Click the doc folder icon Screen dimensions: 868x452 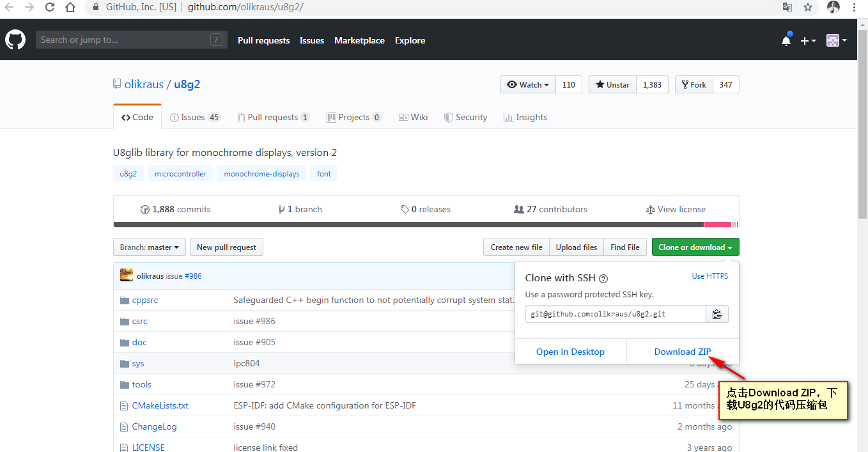coord(125,342)
